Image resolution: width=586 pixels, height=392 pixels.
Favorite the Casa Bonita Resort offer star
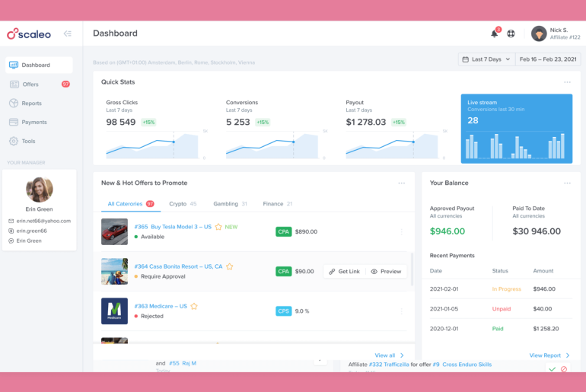[x=230, y=266]
